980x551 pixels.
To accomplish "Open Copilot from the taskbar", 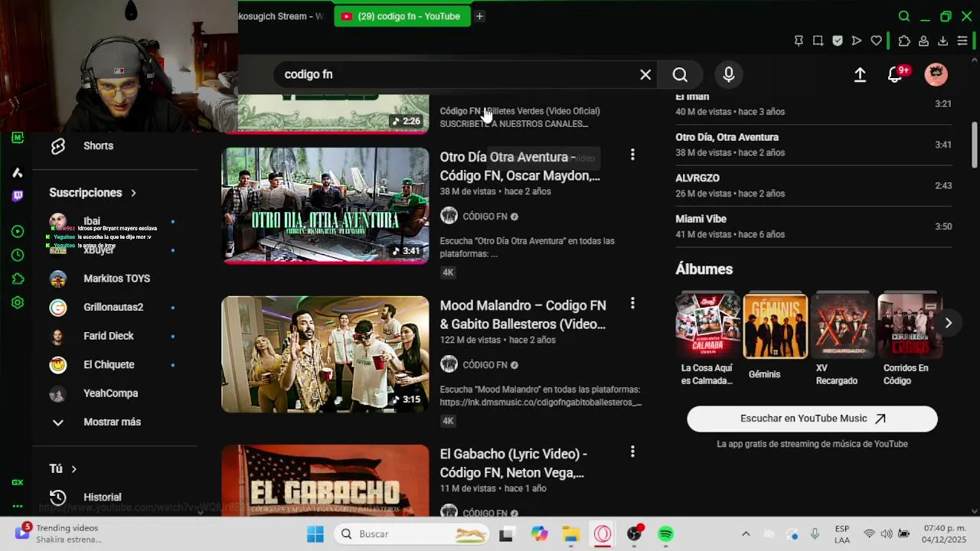I will pos(540,533).
